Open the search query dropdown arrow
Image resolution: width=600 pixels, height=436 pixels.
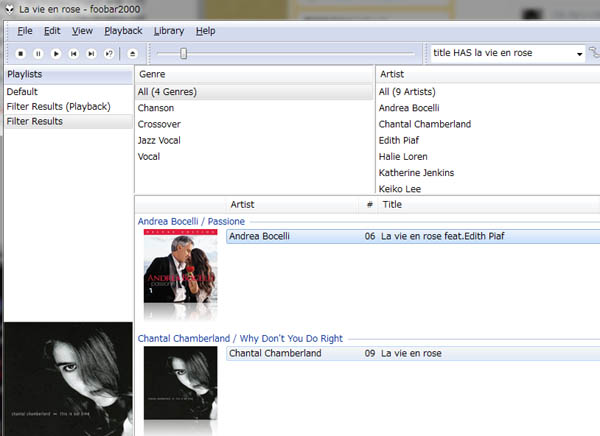[579, 54]
